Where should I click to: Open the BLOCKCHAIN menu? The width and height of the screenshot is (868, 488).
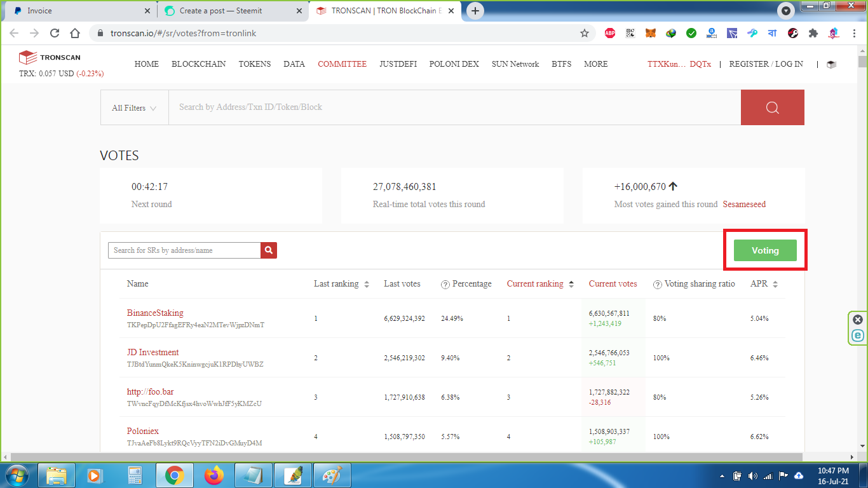pos(199,64)
